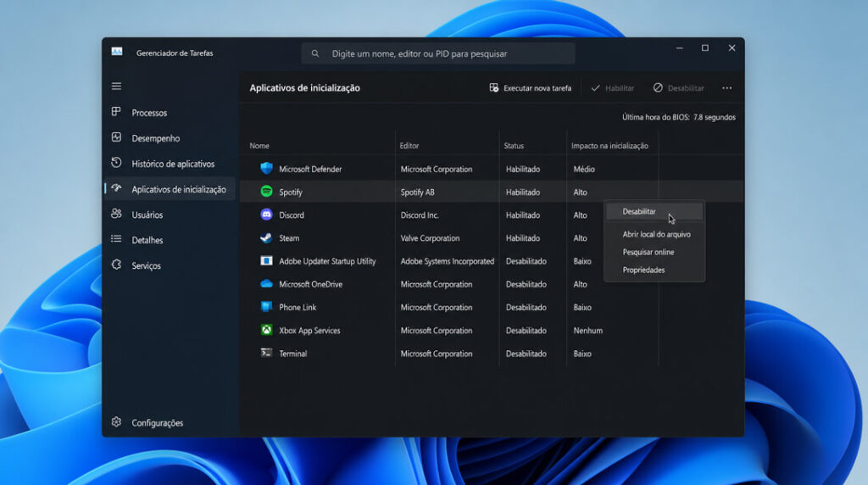Click Desabilitado status of Terminal

[x=526, y=354]
